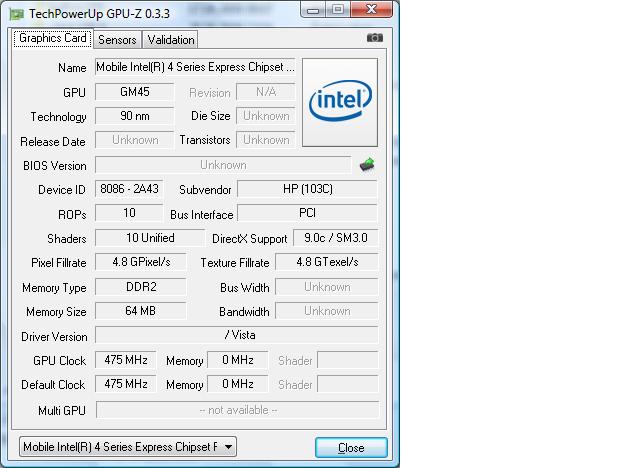Click the Intel logo image
The width and height of the screenshot is (640, 468).
coord(340,102)
